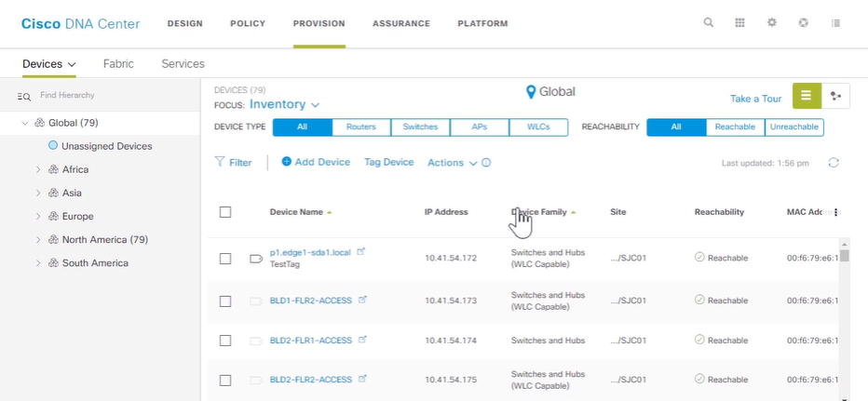The height and width of the screenshot is (401, 868).
Task: Open the BLD1-FLR2-ACCESS device link
Action: [310, 301]
